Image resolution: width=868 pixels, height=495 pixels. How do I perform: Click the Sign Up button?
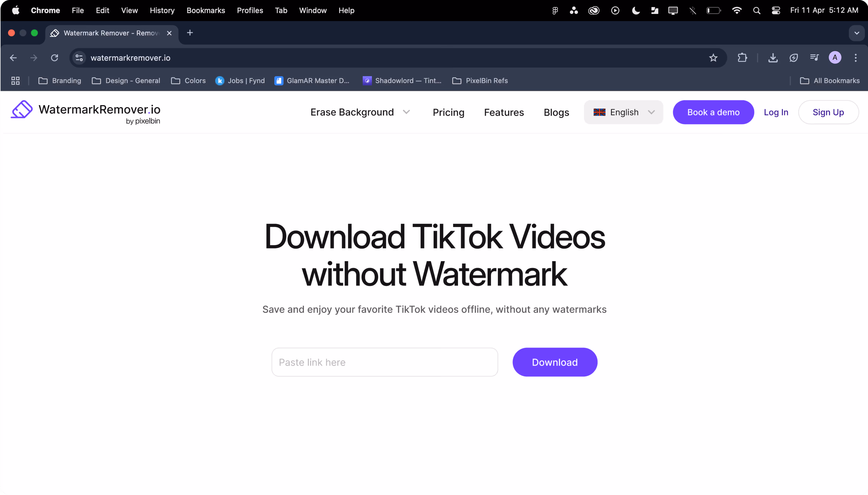[828, 112]
